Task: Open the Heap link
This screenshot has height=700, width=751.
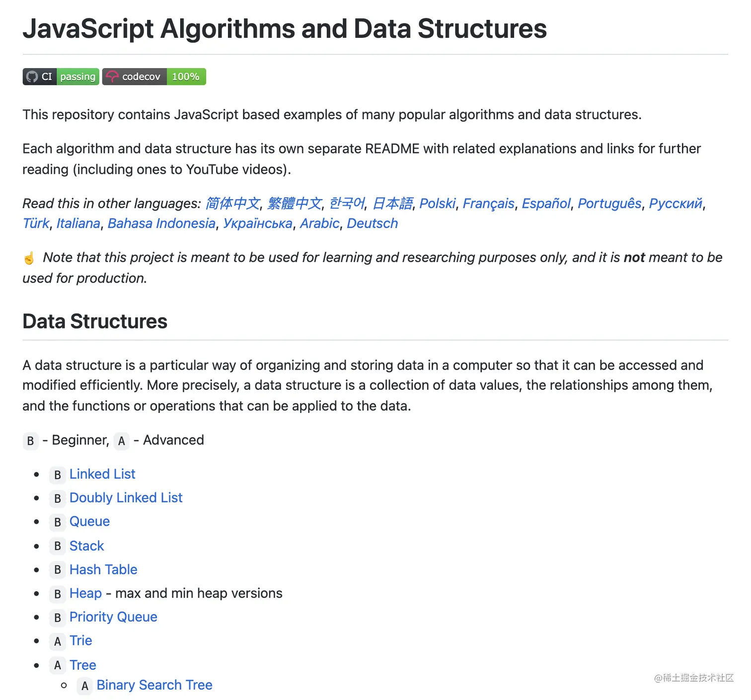Action: (85, 593)
